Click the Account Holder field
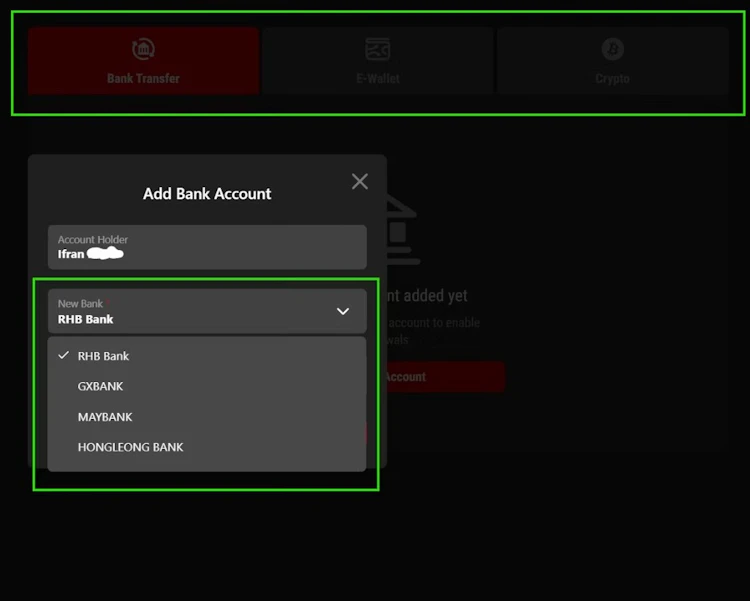The height and width of the screenshot is (601, 750). click(207, 247)
